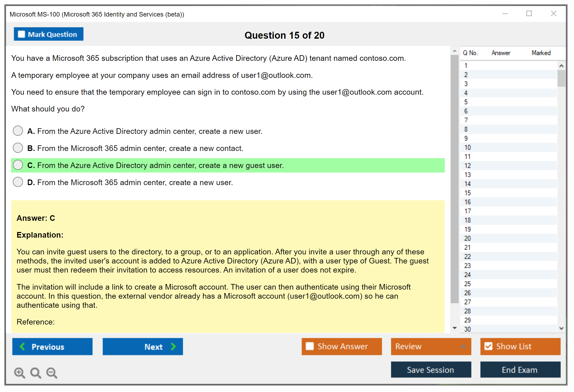Screen dimensions: 574x392
Task: Click the question pane vertical scrollbar
Action: [x=455, y=179]
